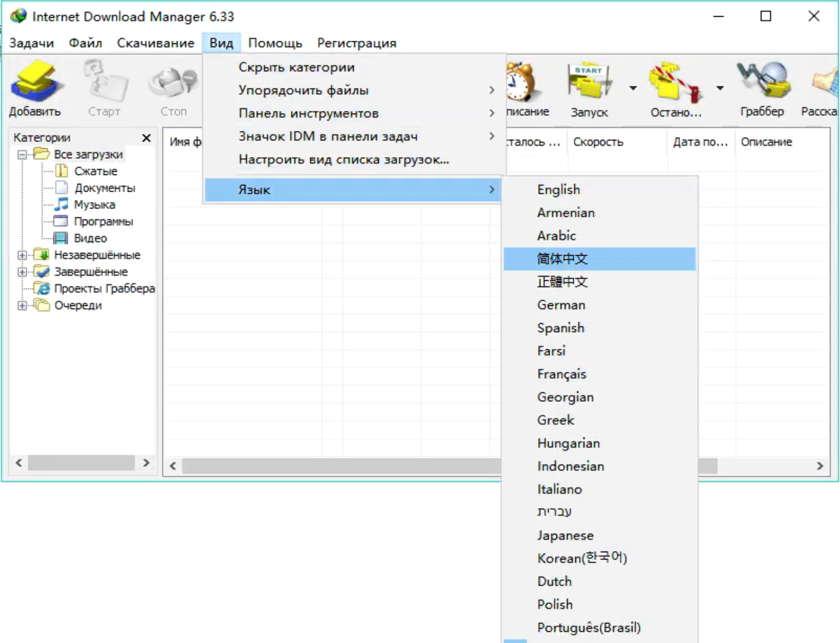The width and height of the screenshot is (840, 643).
Task: Select German language
Action: tap(599, 305)
